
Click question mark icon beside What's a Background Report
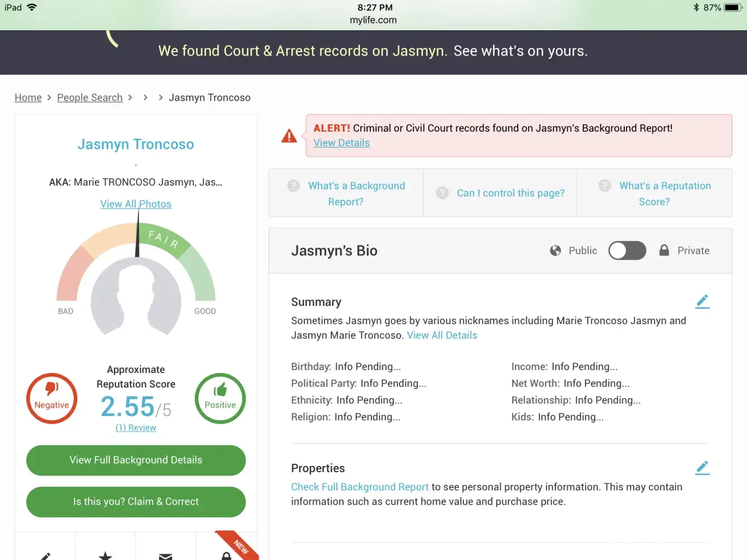(x=294, y=186)
